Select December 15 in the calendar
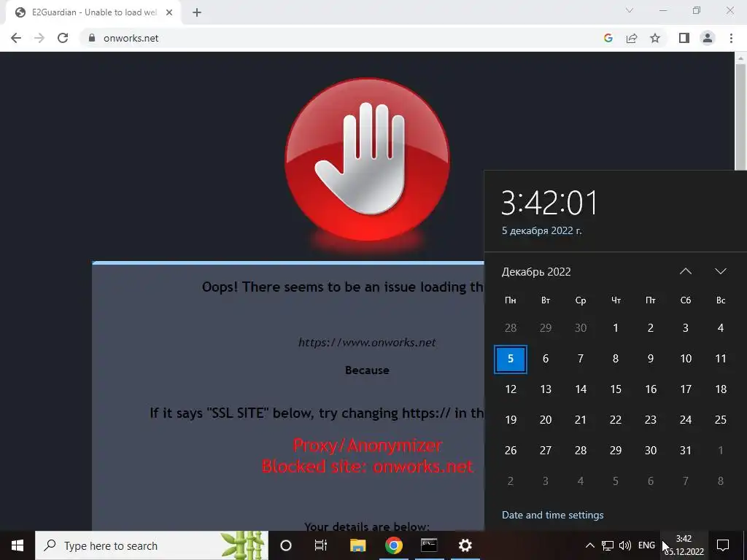 point(616,389)
